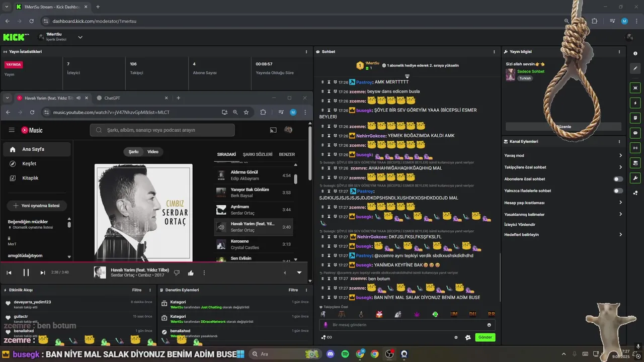
Task: Toggle the lightning bolt panel icon
Action: click(635, 103)
